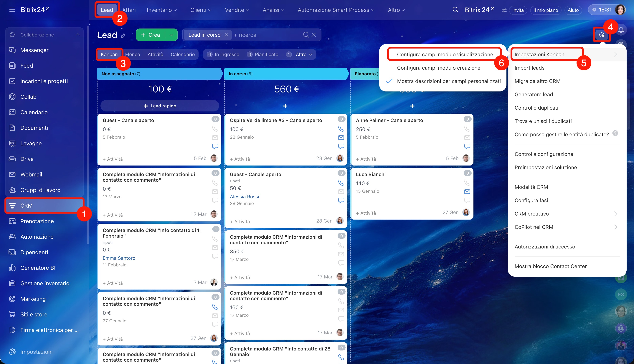
Task: Click the notifications bell icon
Action: coord(621,30)
